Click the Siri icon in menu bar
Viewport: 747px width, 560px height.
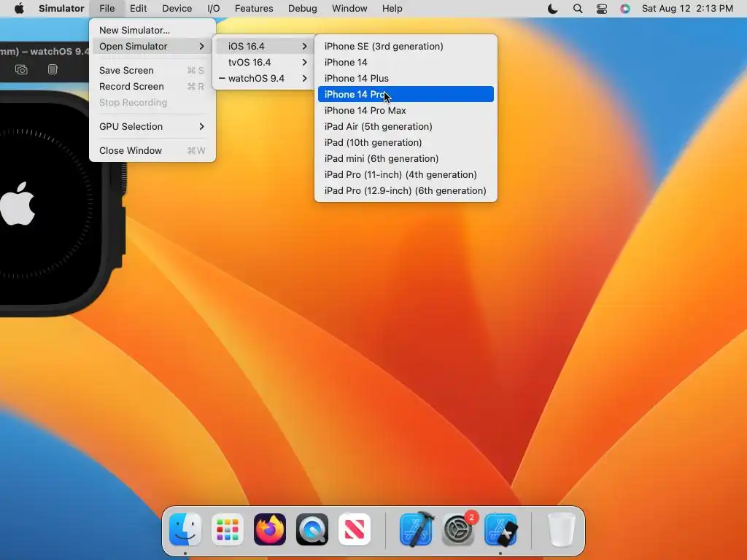click(x=625, y=9)
